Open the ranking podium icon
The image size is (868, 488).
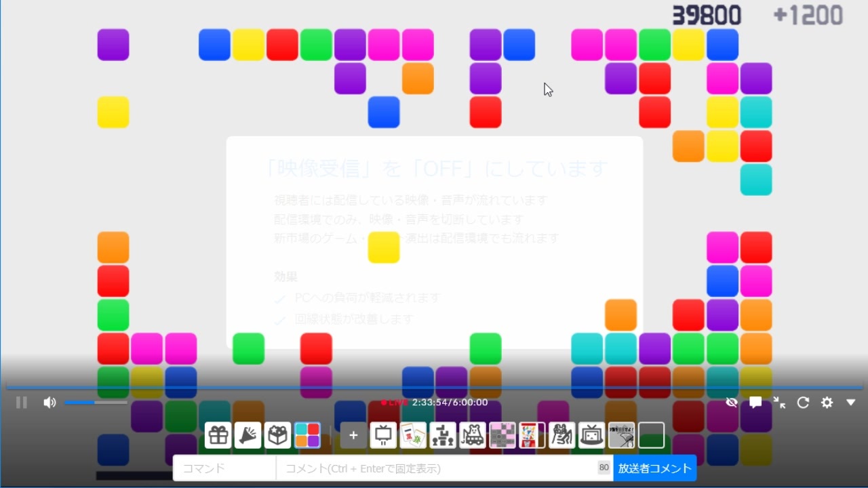tap(443, 435)
